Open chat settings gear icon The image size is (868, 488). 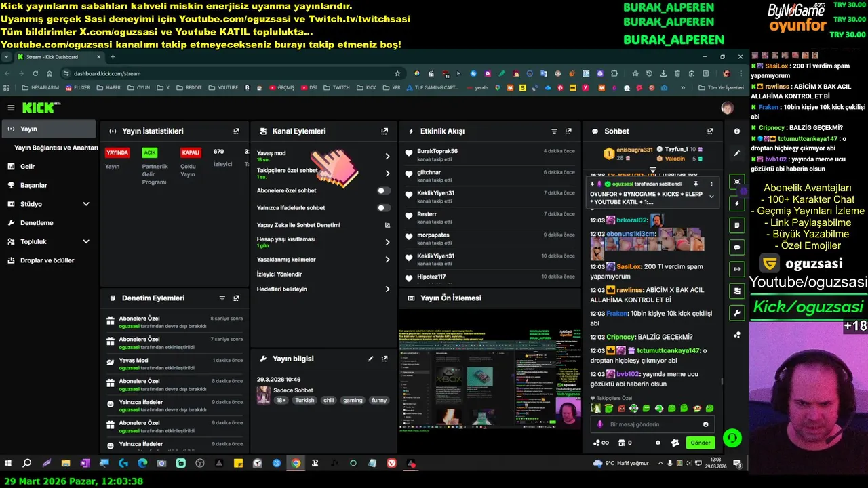click(x=658, y=443)
